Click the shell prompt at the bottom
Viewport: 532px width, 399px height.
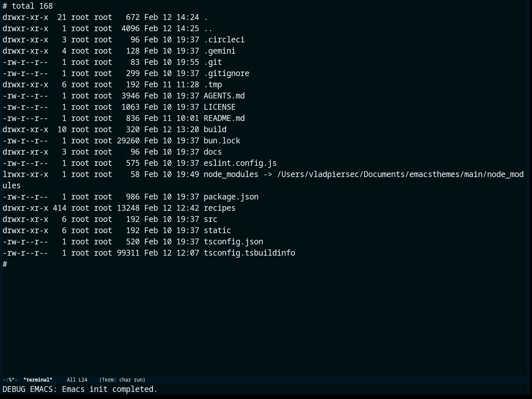(5, 264)
